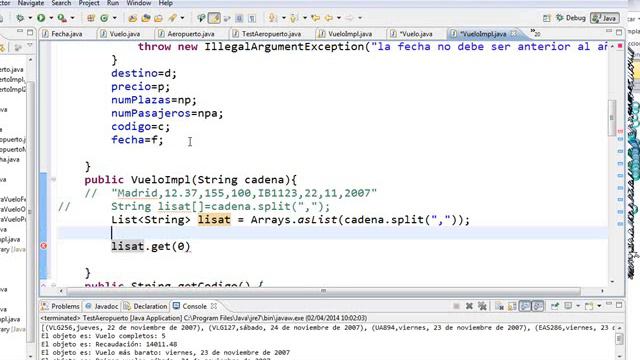Image resolution: width=640 pixels, height=360 pixels.
Task: Open the Search icon dropdown arrow
Action: (x=182, y=18)
